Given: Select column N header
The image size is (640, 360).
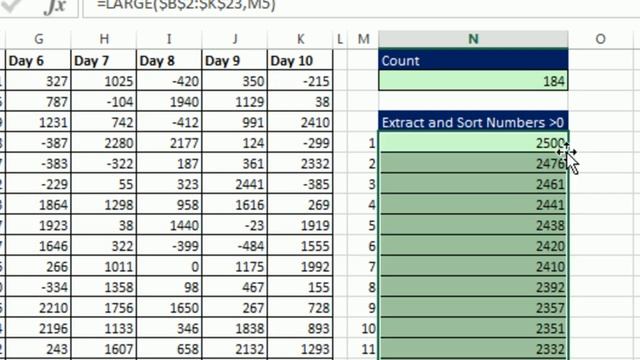Looking at the screenshot, I should coord(473,39).
